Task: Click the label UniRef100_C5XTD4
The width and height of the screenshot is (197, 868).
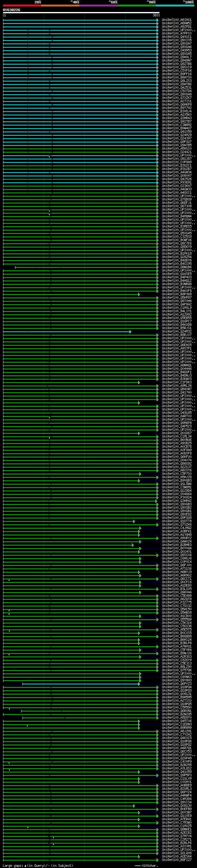Action: 176,91
